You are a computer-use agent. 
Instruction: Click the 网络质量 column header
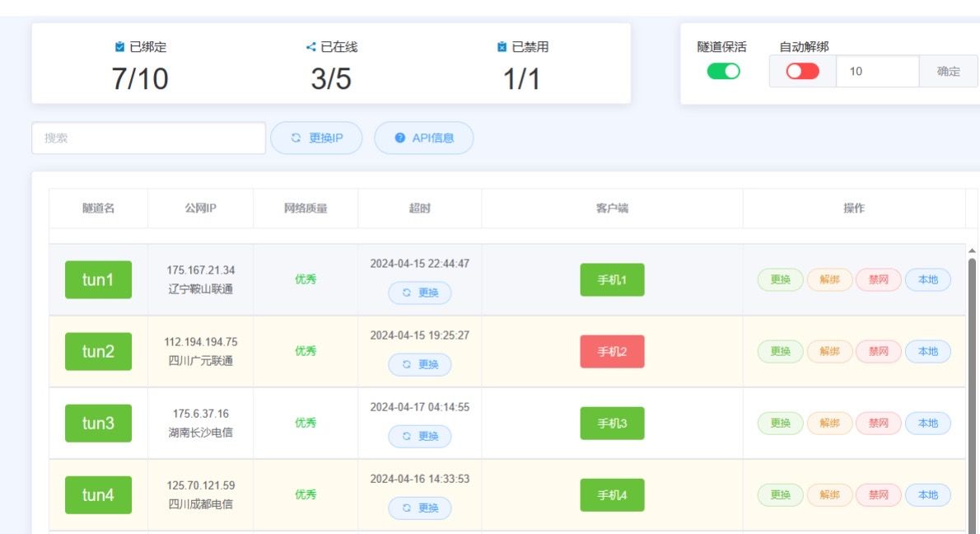point(306,208)
